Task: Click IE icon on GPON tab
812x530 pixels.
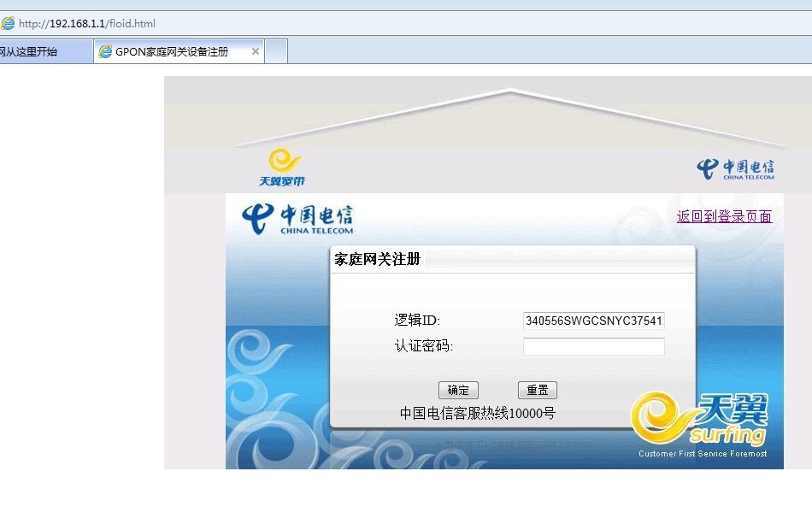Action: 105,51
